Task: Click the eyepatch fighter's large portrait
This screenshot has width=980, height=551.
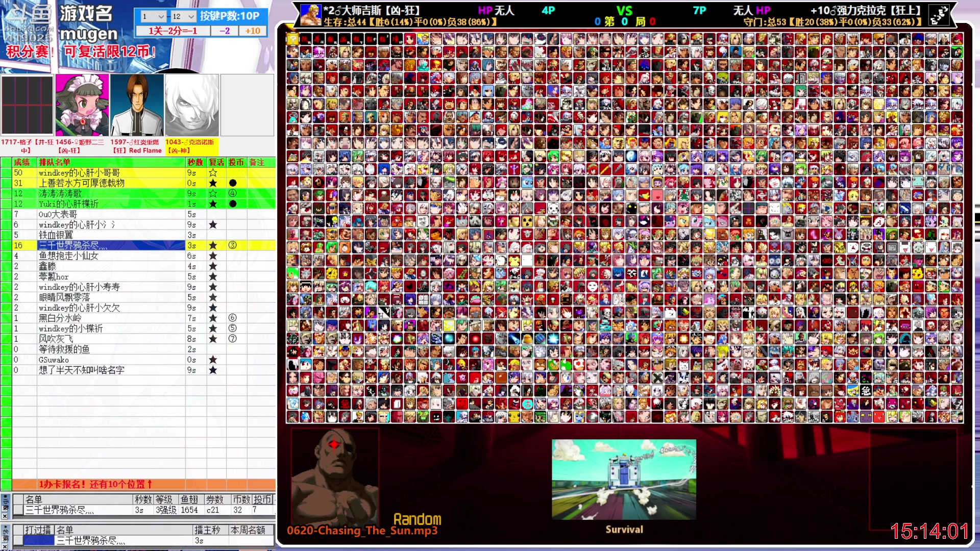Action: [x=335, y=477]
